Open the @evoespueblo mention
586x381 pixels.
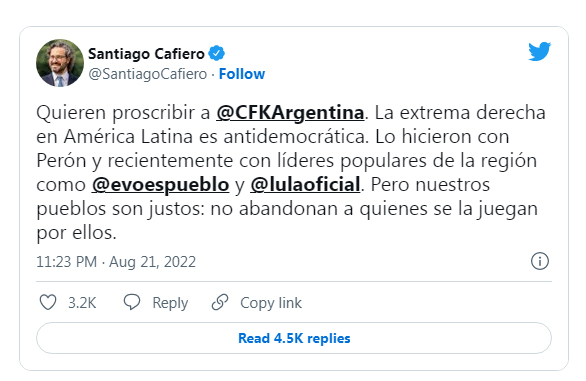click(160, 185)
